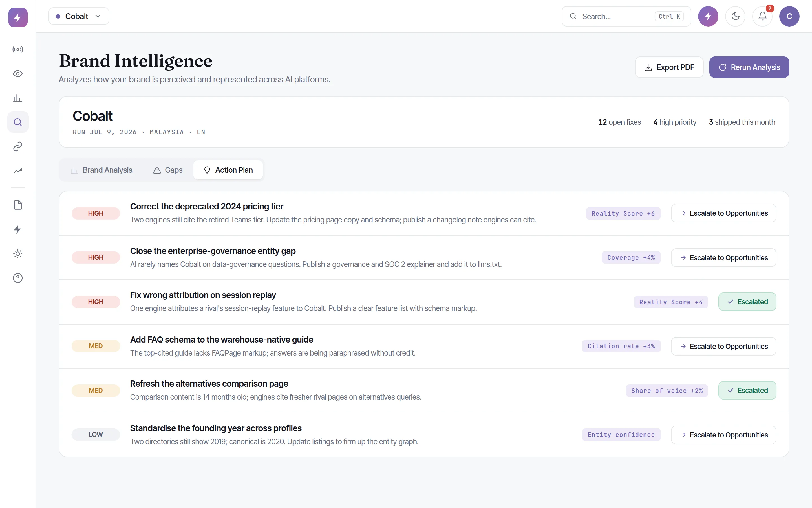812x508 pixels.
Task: Export the report as PDF
Action: (x=669, y=67)
